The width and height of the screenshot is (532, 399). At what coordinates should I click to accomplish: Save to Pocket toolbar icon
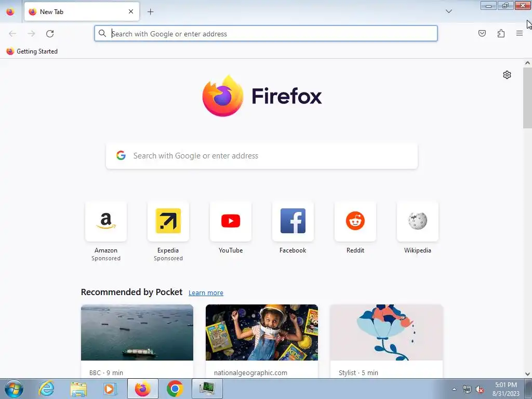coord(482,33)
